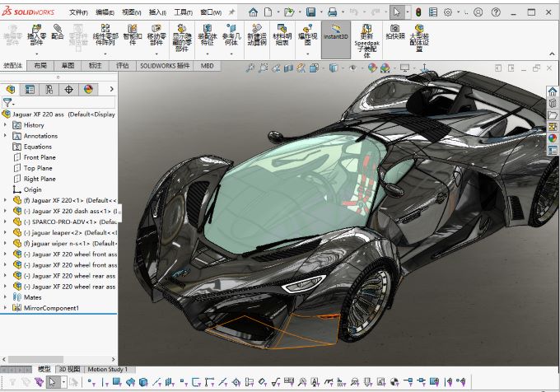560x392 pixels.
Task: Click Zoom to Area icon
Action: [x=264, y=68]
